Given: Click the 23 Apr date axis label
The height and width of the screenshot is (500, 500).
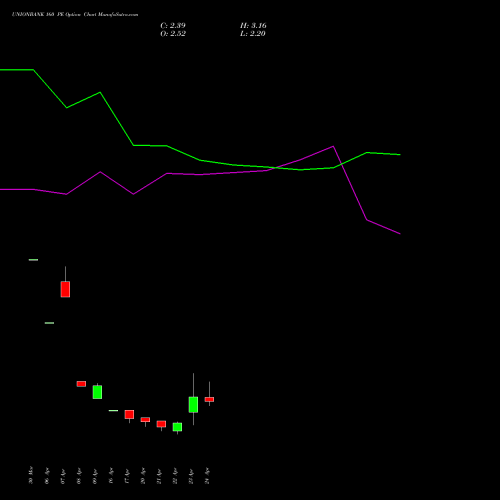Looking at the screenshot, I should pyautogui.click(x=191, y=476).
